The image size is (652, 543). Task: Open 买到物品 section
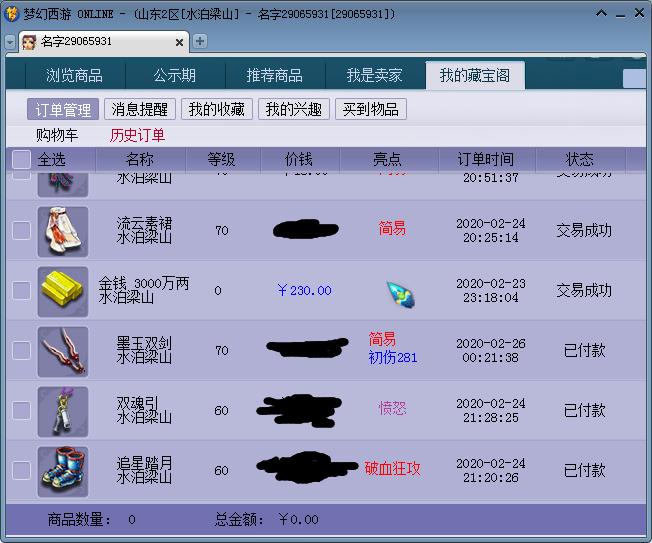pos(370,109)
